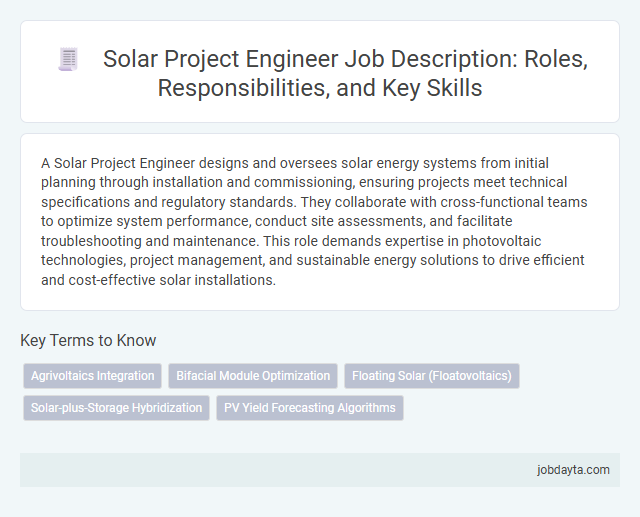Visit the jobdayta.com footer link
This screenshot has height=517, width=640.
tap(573, 470)
